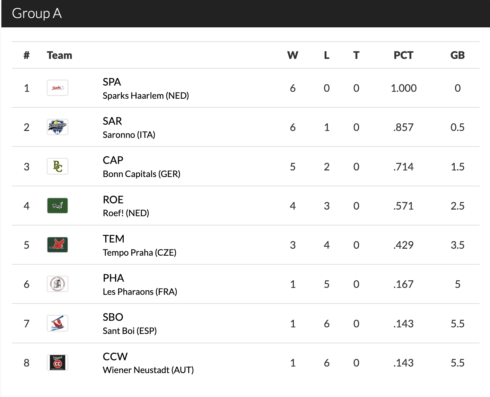This screenshot has width=490, height=397.
Task: Click the Sant Boi team logo
Action: click(57, 323)
